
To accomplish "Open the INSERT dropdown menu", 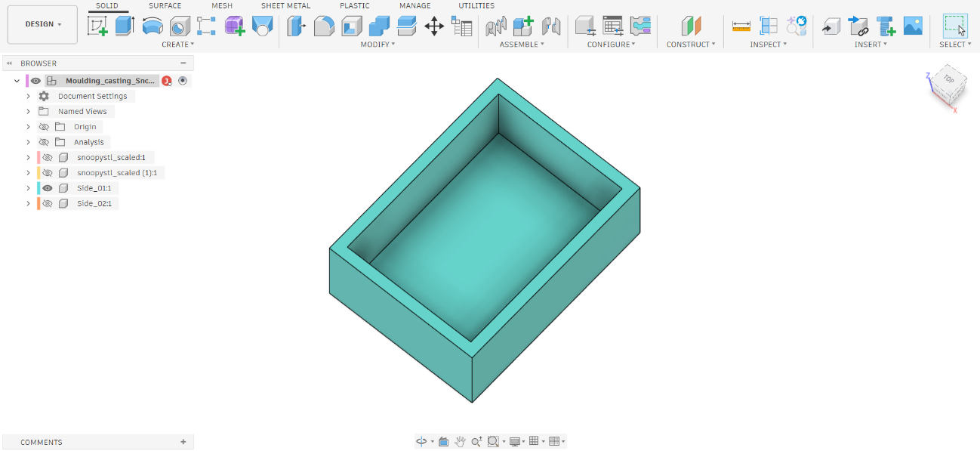I will (x=871, y=45).
